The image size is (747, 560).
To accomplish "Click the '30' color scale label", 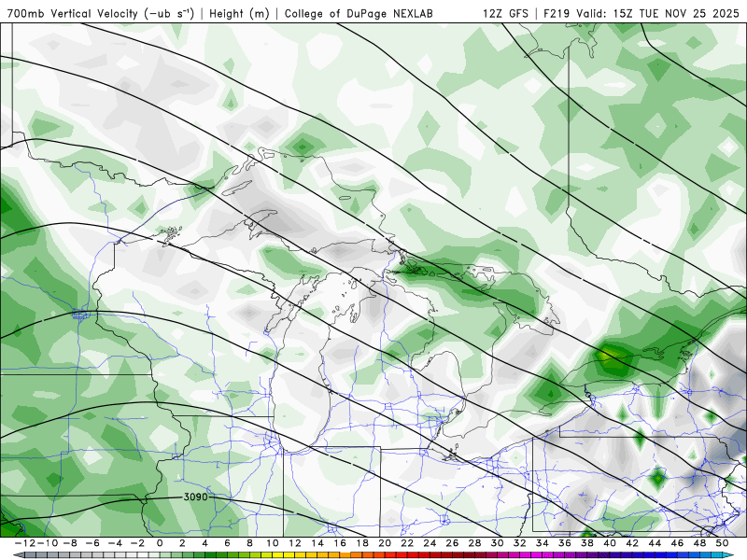I will (498, 543).
